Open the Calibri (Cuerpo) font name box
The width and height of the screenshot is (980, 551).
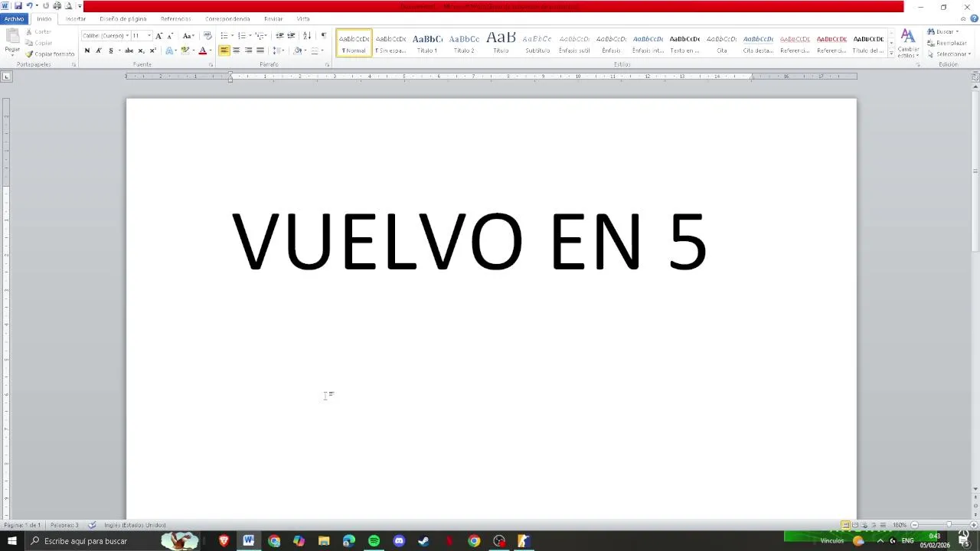click(x=105, y=36)
